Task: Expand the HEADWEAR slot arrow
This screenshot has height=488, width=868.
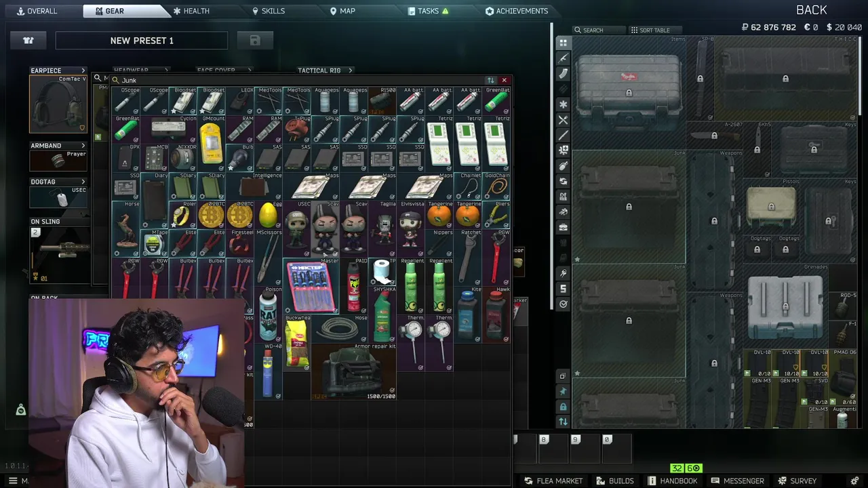Action: [165, 70]
